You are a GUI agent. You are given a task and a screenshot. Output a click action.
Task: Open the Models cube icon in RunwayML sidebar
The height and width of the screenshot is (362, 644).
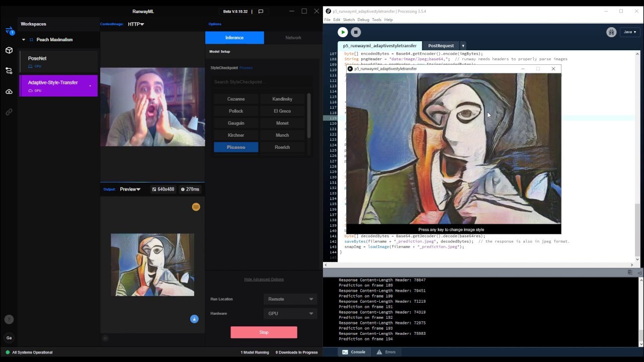[9, 50]
